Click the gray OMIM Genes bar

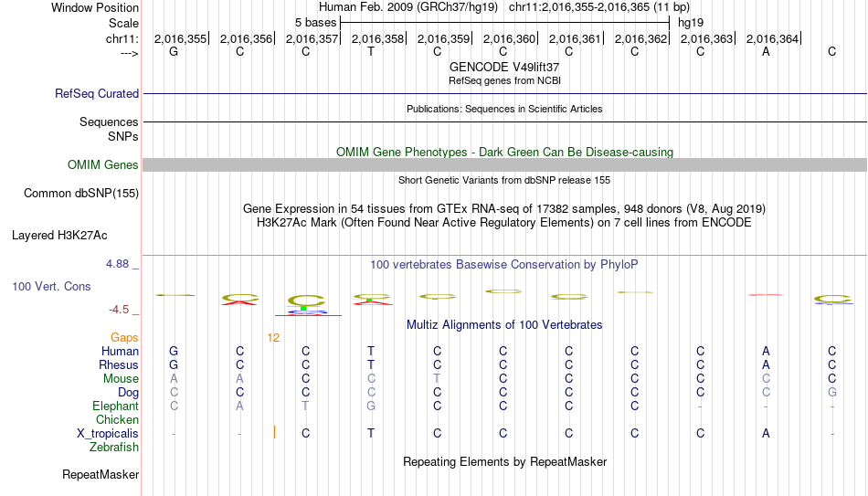pyautogui.click(x=505, y=165)
